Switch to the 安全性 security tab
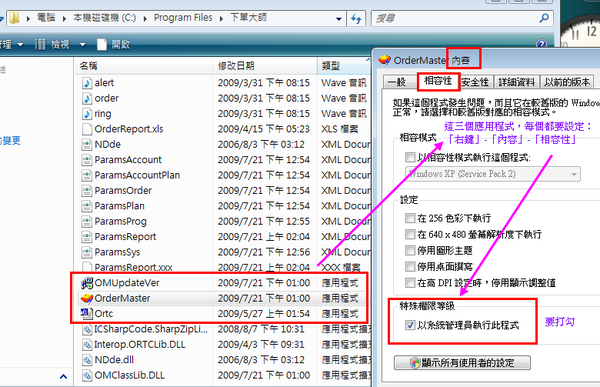 click(x=475, y=82)
